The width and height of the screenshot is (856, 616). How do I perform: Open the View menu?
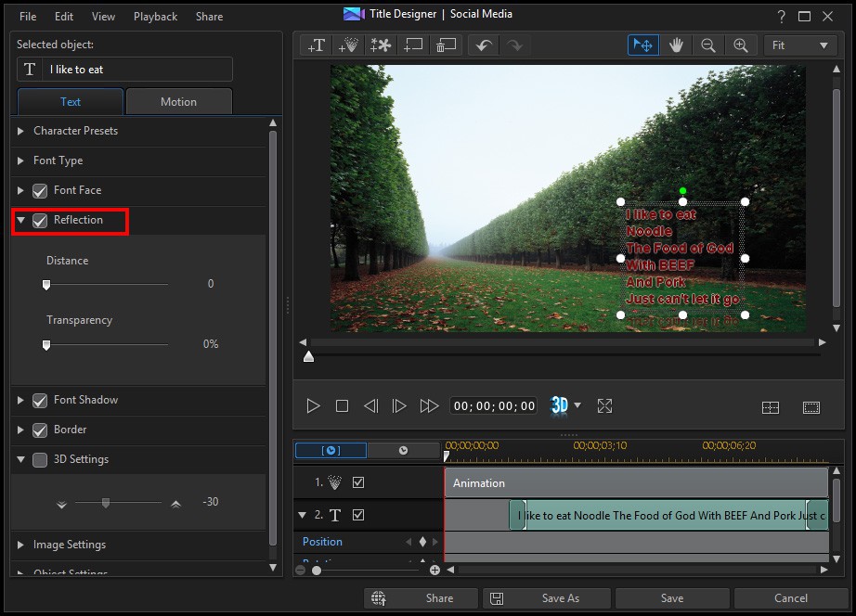103,17
